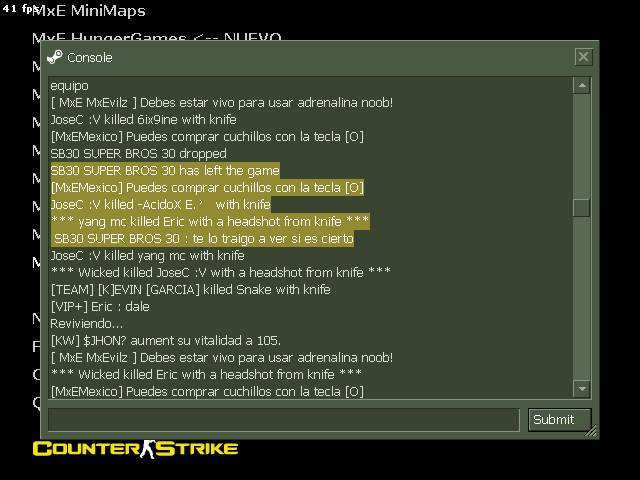The height and width of the screenshot is (480, 640).
Task: Click the Counter-Strike logo
Action: pos(136,449)
